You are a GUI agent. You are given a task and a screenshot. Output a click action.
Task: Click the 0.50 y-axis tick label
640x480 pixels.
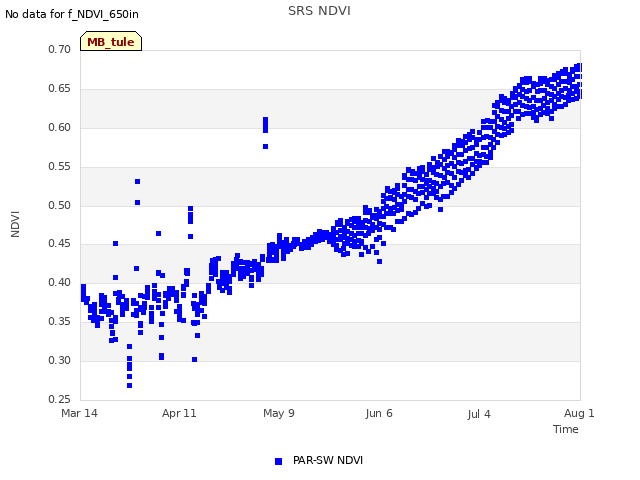(60, 205)
